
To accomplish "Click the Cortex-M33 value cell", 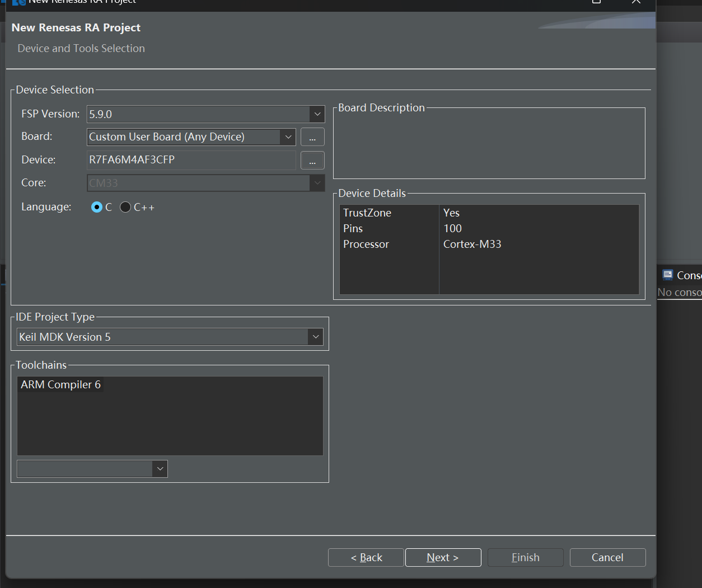I will (472, 244).
